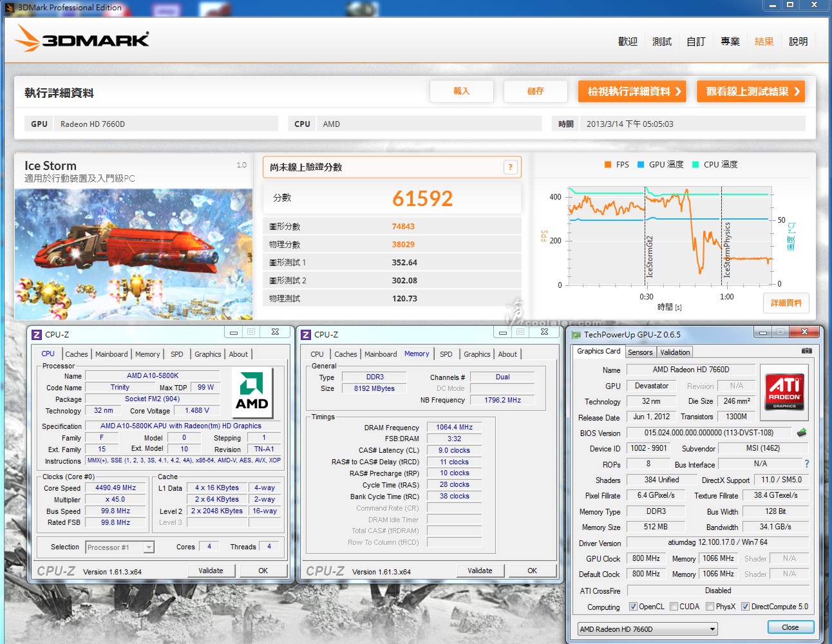Switch to Sensors tab in GPU-Z
This screenshot has width=832, height=644.
click(640, 352)
